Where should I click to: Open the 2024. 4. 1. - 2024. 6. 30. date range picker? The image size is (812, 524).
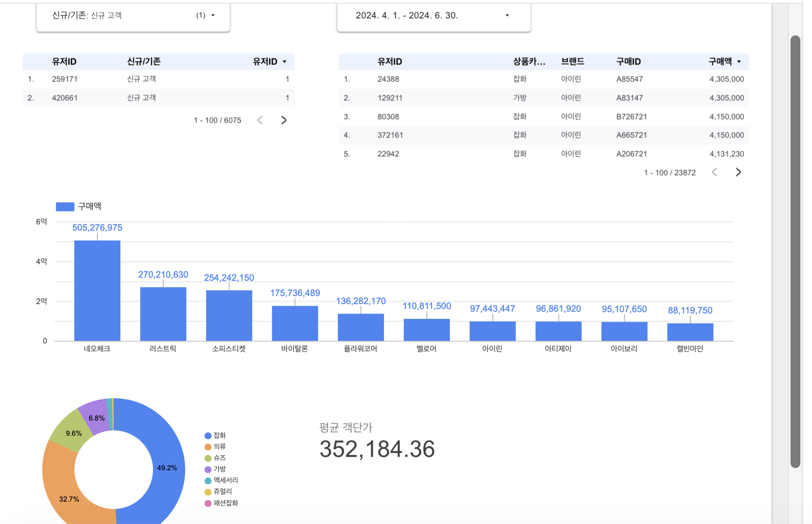pyautogui.click(x=433, y=16)
